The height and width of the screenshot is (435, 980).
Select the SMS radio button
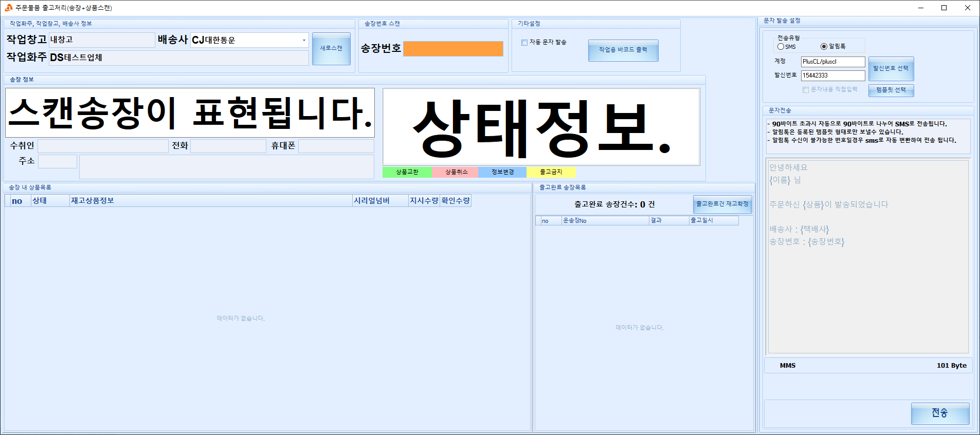pyautogui.click(x=781, y=47)
